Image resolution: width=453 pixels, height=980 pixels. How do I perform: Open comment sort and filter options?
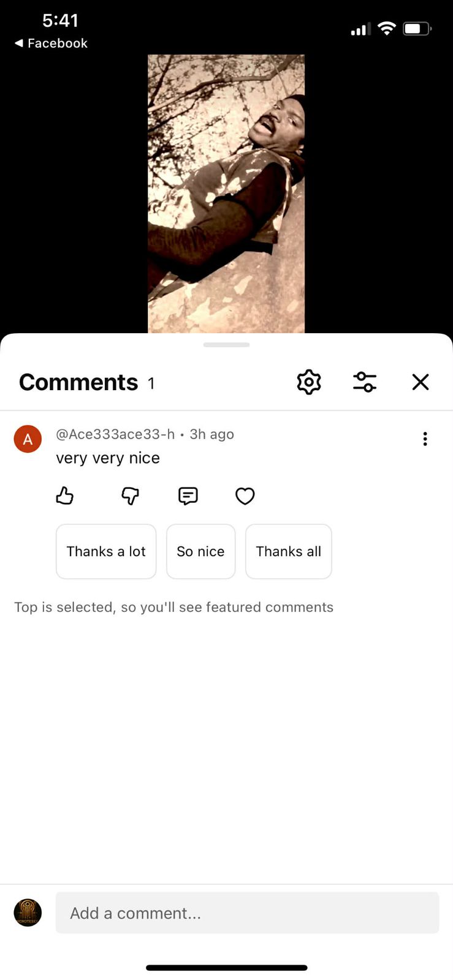[365, 382]
